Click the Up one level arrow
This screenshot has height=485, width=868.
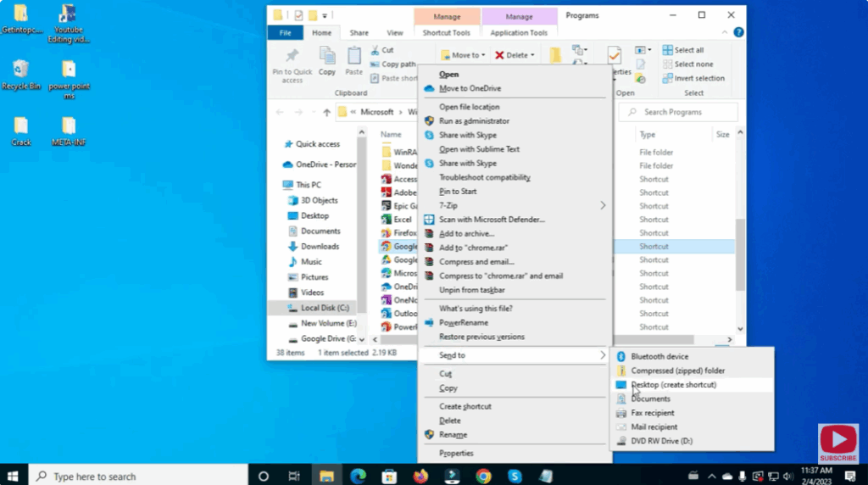pos(326,113)
